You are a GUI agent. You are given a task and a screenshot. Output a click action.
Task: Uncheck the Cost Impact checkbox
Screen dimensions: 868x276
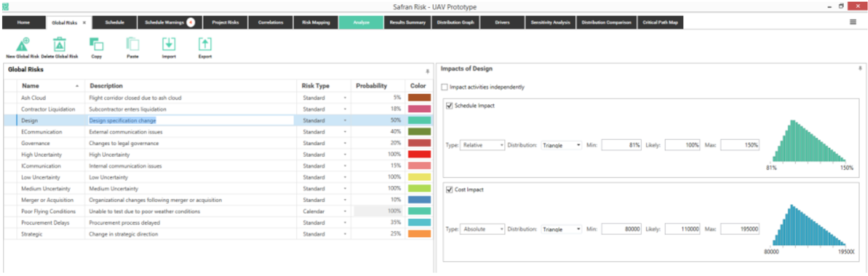[x=449, y=190]
